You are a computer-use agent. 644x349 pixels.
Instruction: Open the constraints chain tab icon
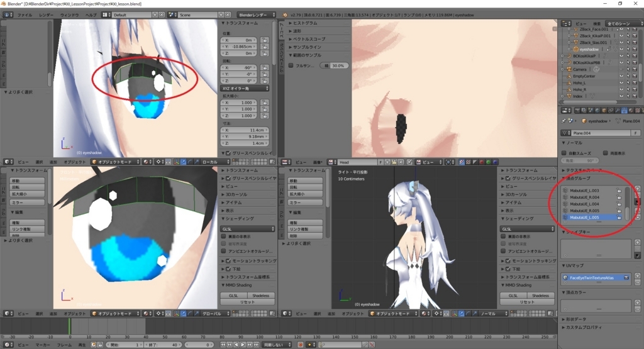point(611,111)
